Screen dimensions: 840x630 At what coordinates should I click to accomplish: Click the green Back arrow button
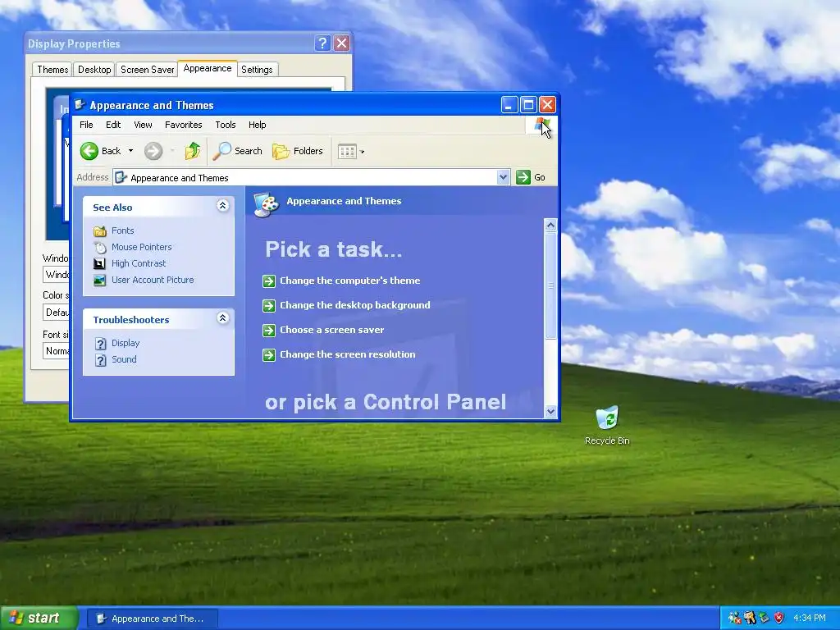tap(89, 151)
